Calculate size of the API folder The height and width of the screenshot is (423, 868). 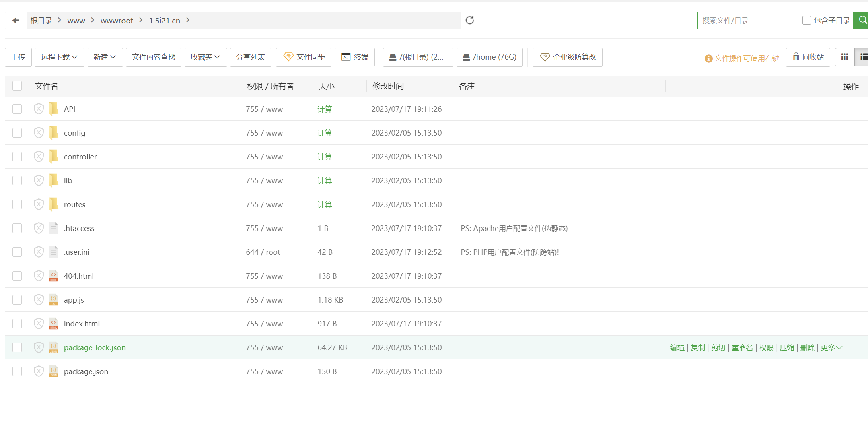point(325,109)
